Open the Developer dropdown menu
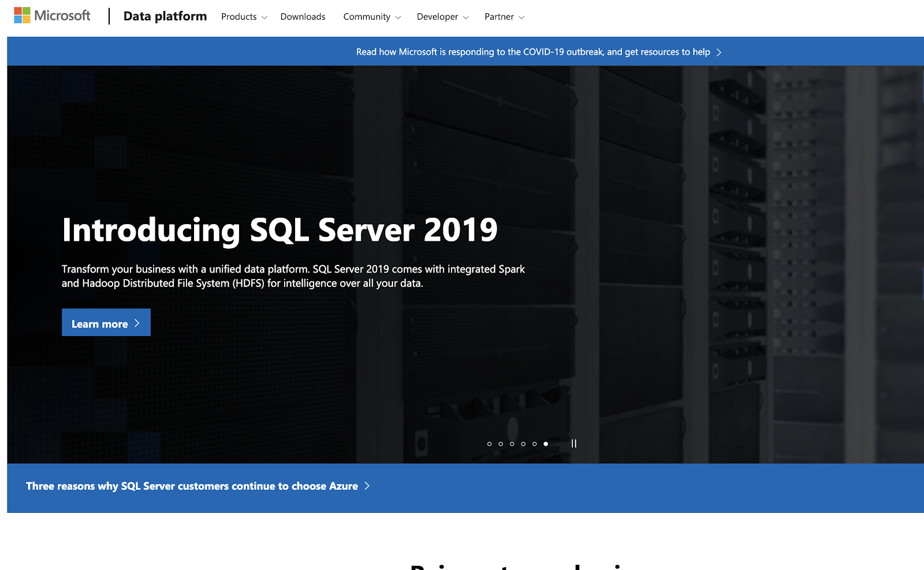924x570 pixels. [x=442, y=17]
